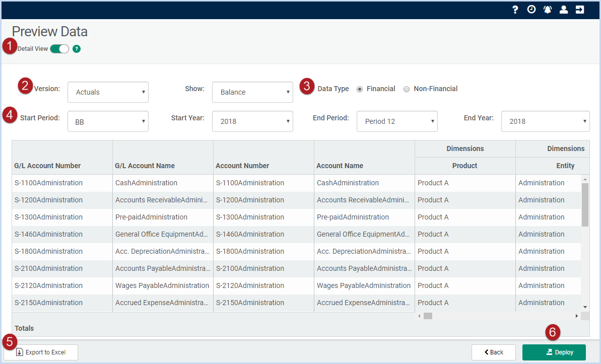This screenshot has width=601, height=364.
Task: Click Account Number cell S-1300Administration
Action: pyautogui.click(x=263, y=217)
